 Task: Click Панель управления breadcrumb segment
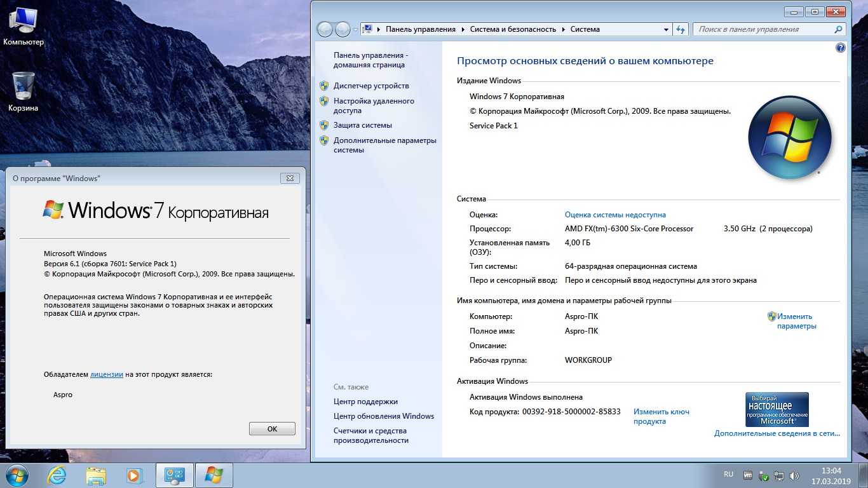click(x=421, y=29)
